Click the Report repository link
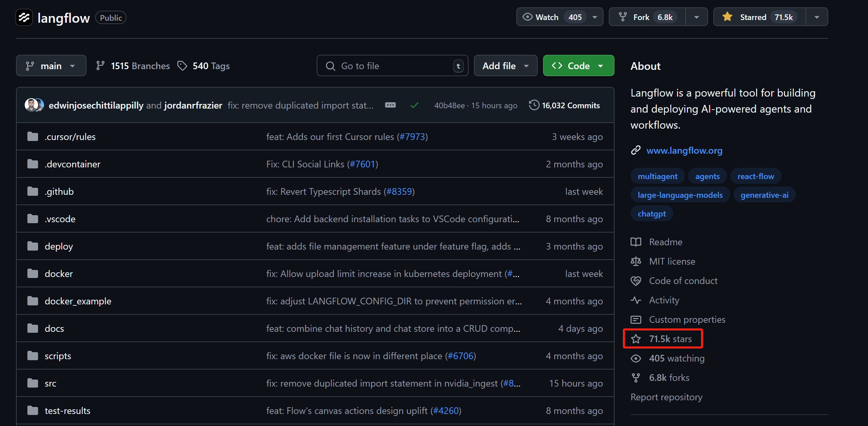The height and width of the screenshot is (426, 868). click(x=666, y=397)
